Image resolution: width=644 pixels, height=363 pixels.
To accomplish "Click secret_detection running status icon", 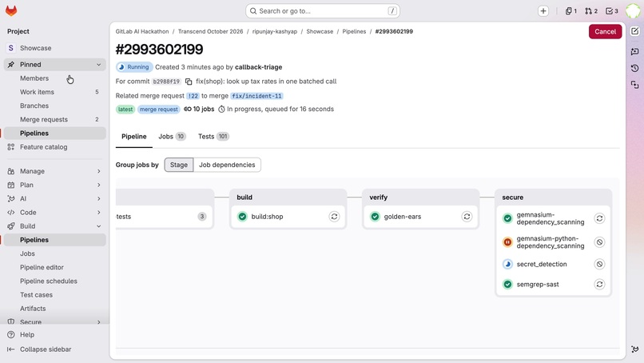I will [507, 264].
